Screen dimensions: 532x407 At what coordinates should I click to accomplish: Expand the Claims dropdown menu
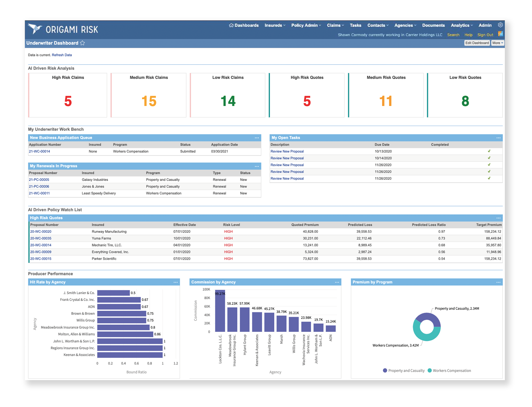pos(335,25)
